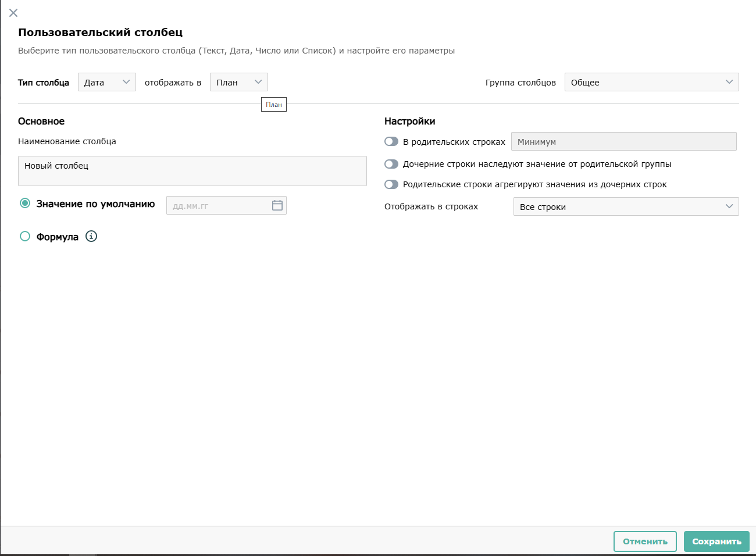Click the Минимум aggregation field

tap(623, 141)
